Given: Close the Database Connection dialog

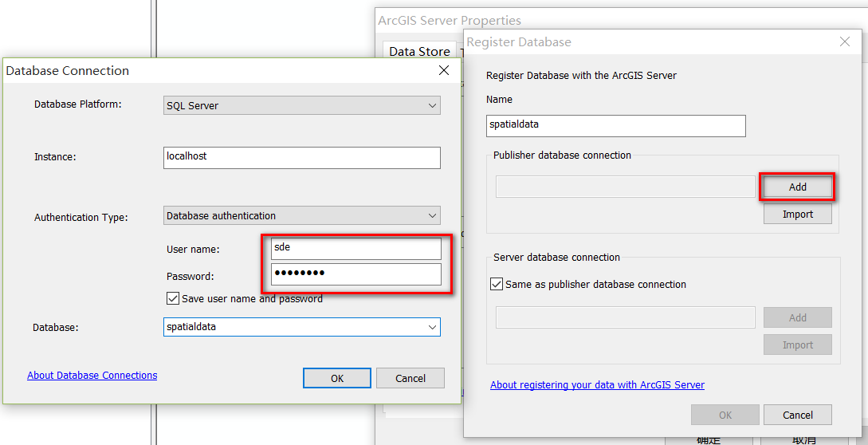Looking at the screenshot, I should [444, 70].
